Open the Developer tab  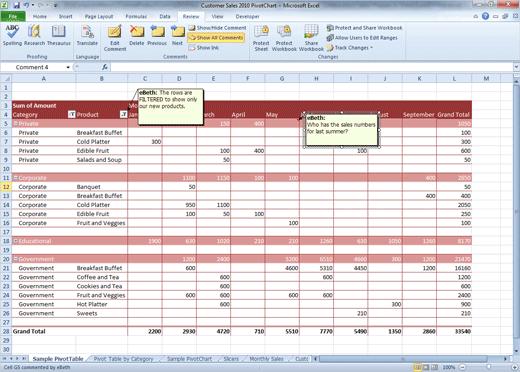click(247, 16)
